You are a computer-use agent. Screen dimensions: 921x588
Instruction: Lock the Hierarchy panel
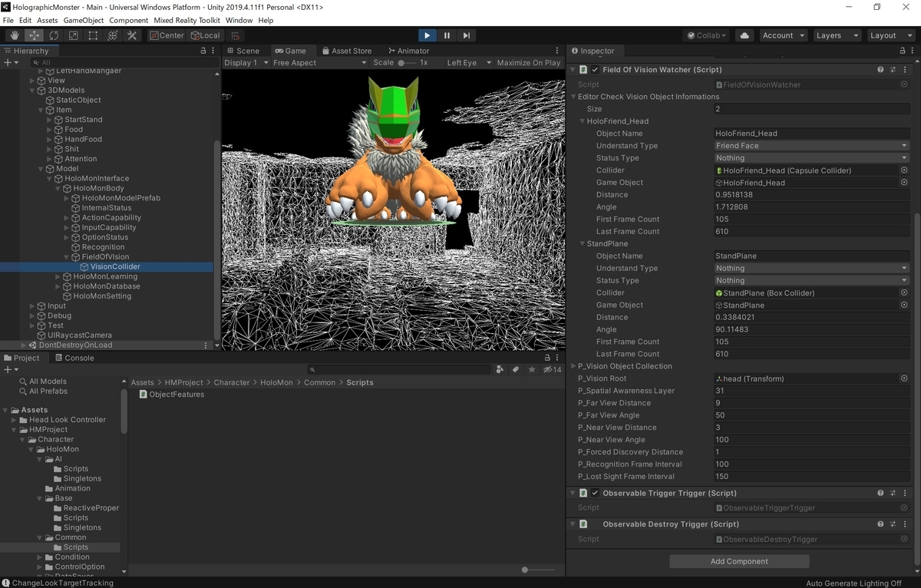coord(203,51)
